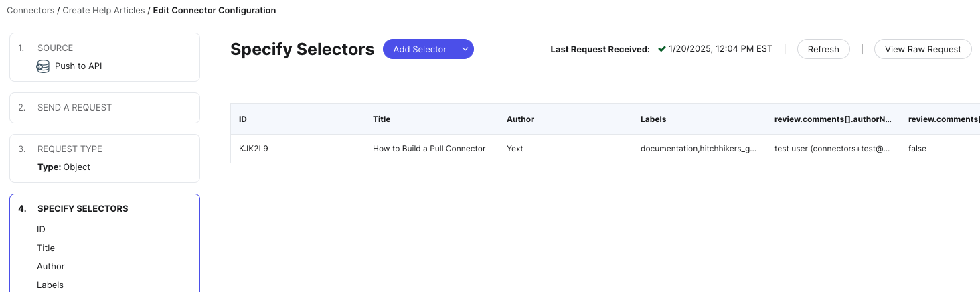Open step 3 Request Type panel
980x292 pixels.
(x=104, y=158)
